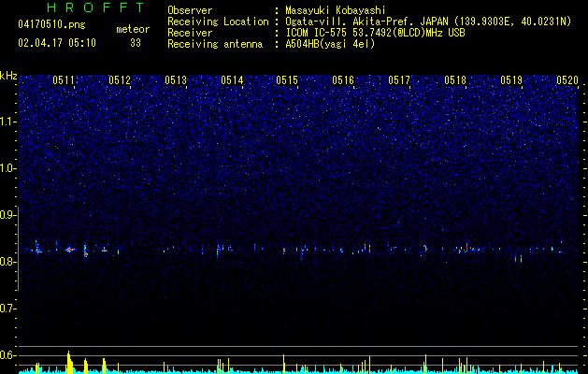
Task: Click the 0516 time marker
Action: tap(343, 79)
